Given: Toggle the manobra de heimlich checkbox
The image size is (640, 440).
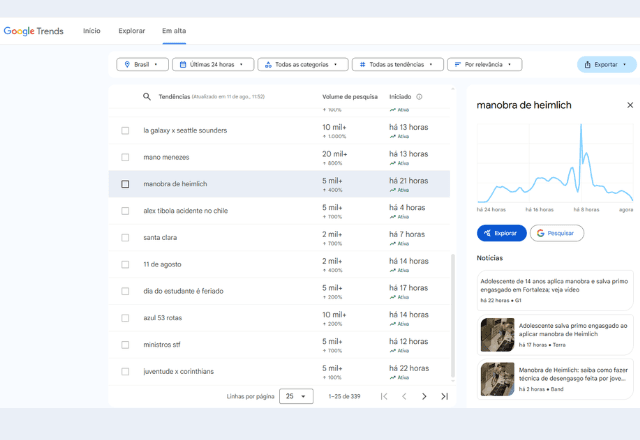Looking at the screenshot, I should (x=125, y=184).
